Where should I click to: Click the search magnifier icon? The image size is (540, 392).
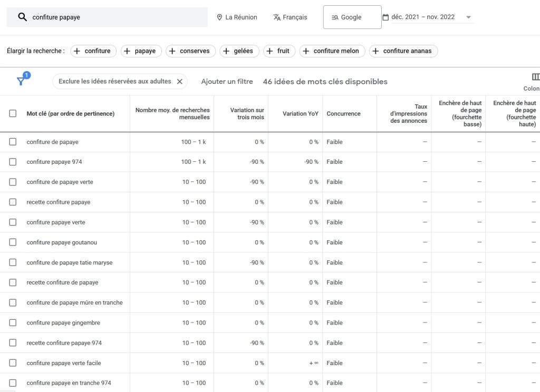(21, 17)
